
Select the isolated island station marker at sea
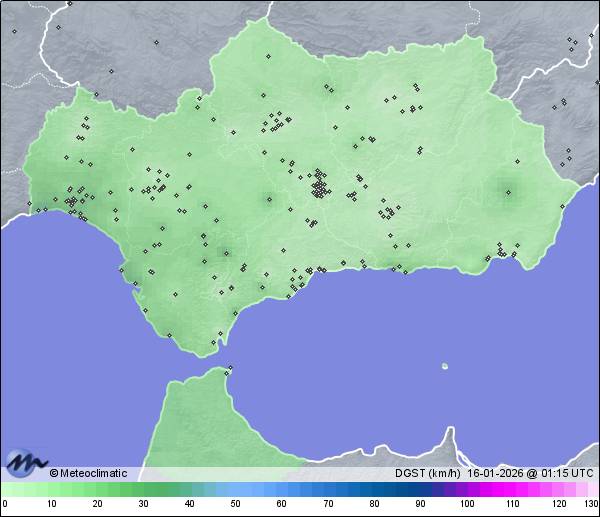(x=444, y=365)
